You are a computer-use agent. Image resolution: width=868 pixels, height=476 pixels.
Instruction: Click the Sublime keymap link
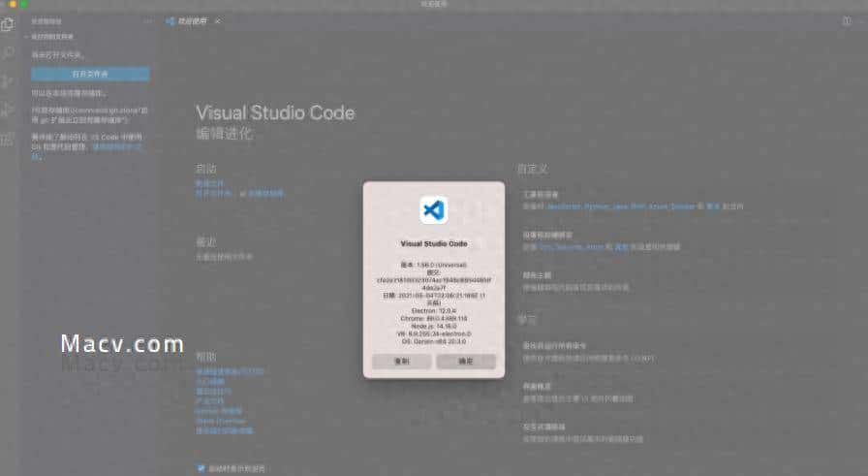point(570,247)
